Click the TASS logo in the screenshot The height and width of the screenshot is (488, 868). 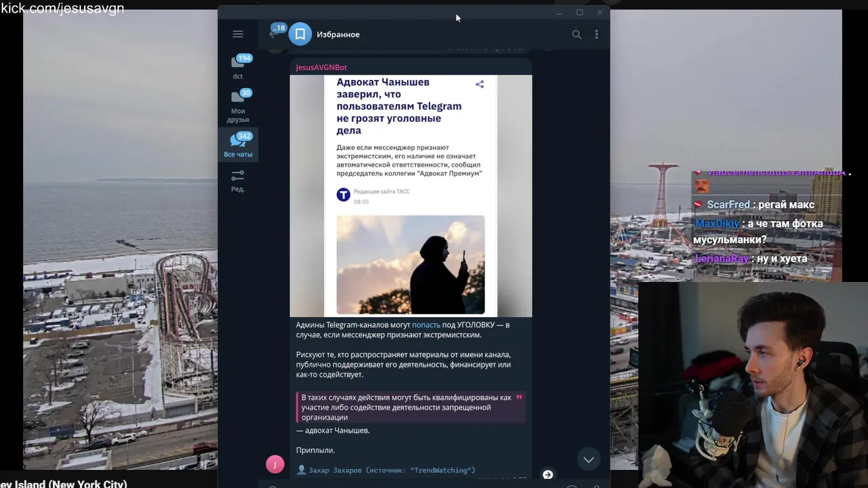[x=344, y=195]
